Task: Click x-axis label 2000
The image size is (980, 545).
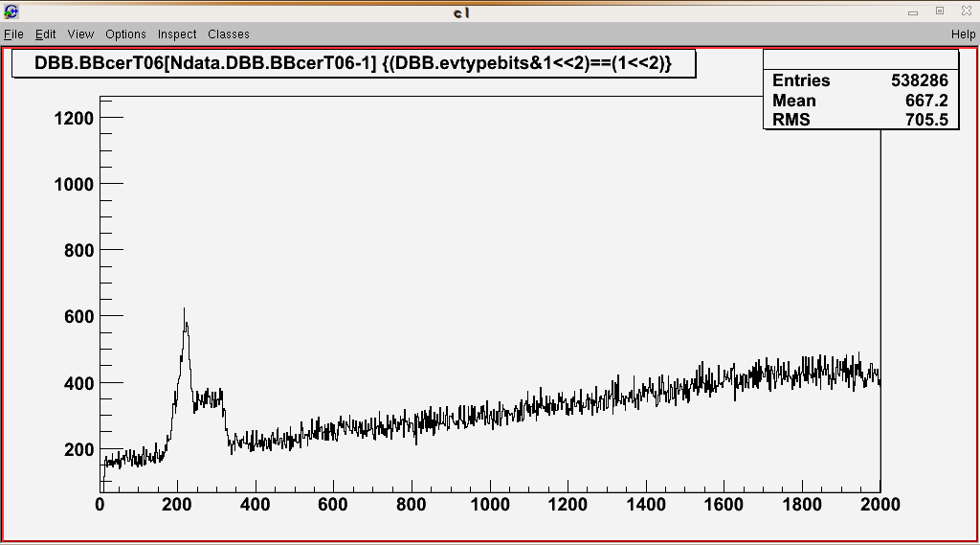Action: (880, 505)
